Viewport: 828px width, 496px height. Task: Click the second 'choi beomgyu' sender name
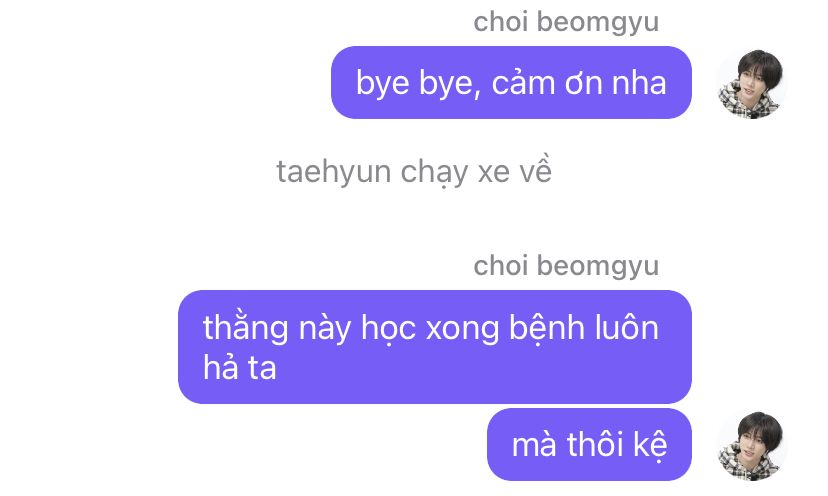(566, 266)
